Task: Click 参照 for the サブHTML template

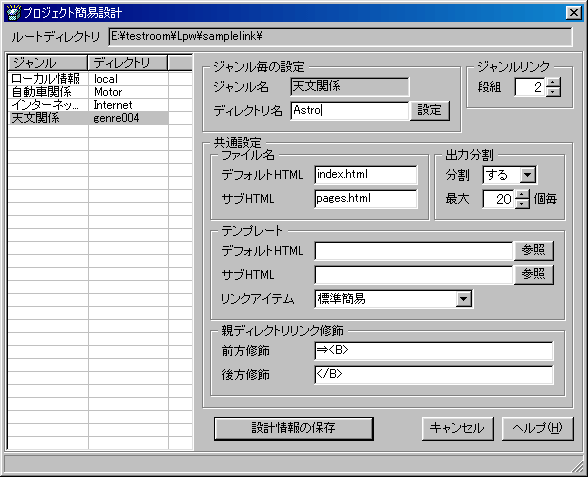Action: point(533,274)
